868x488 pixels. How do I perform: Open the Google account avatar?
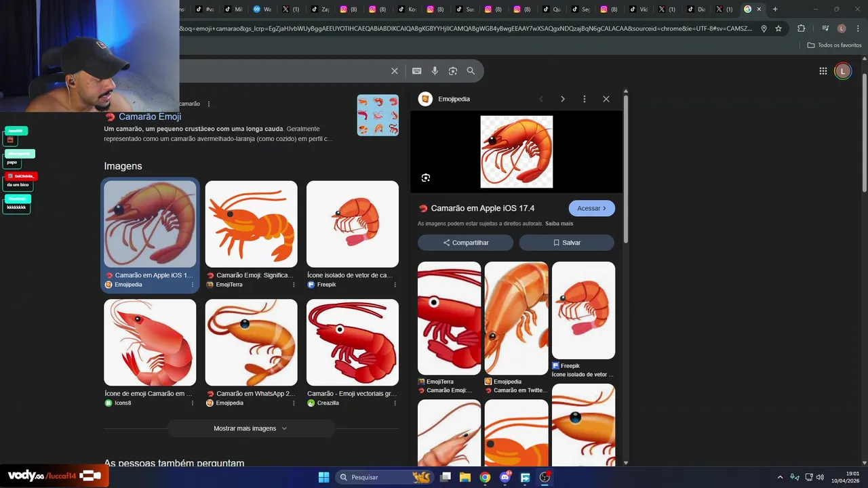click(843, 71)
